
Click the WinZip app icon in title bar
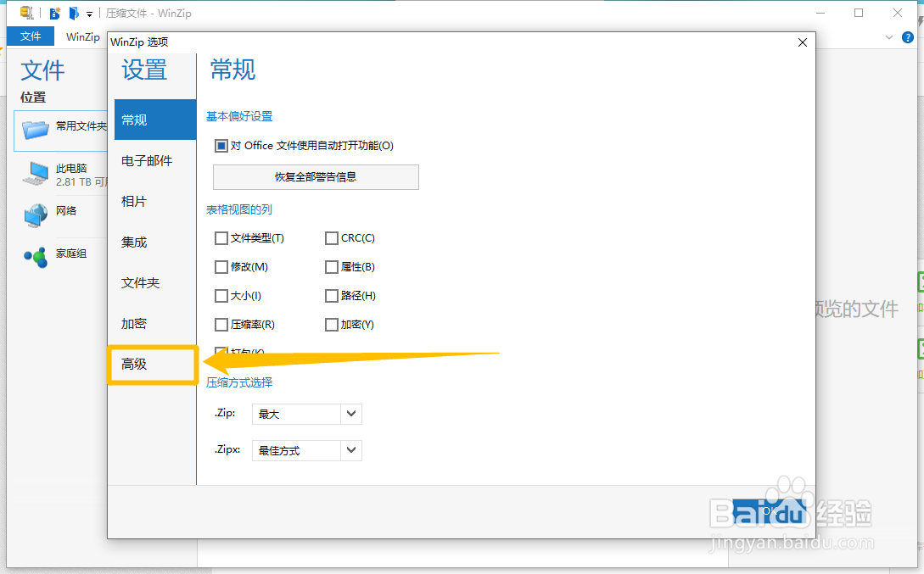point(26,13)
